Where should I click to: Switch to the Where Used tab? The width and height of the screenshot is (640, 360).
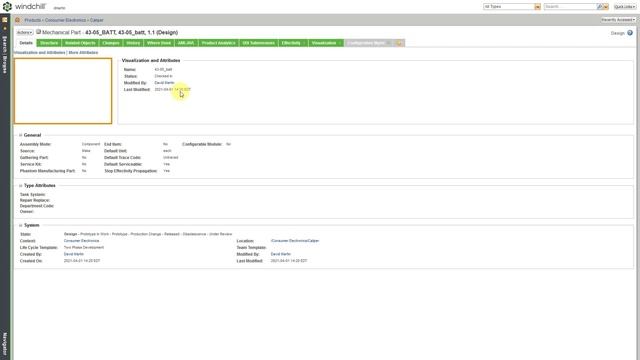point(159,43)
